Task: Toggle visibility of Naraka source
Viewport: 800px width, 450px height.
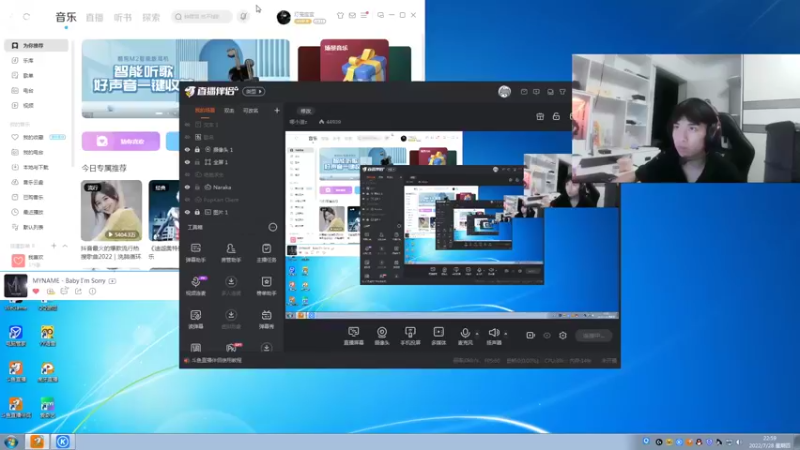Action: point(187,187)
